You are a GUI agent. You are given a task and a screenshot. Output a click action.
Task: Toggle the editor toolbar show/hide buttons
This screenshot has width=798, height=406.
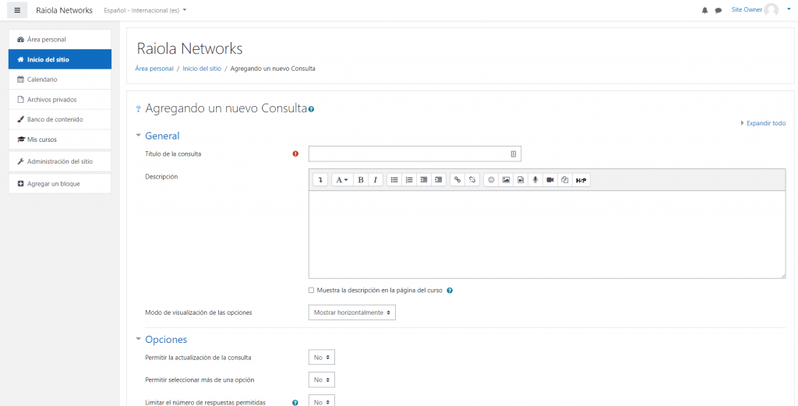click(x=320, y=180)
